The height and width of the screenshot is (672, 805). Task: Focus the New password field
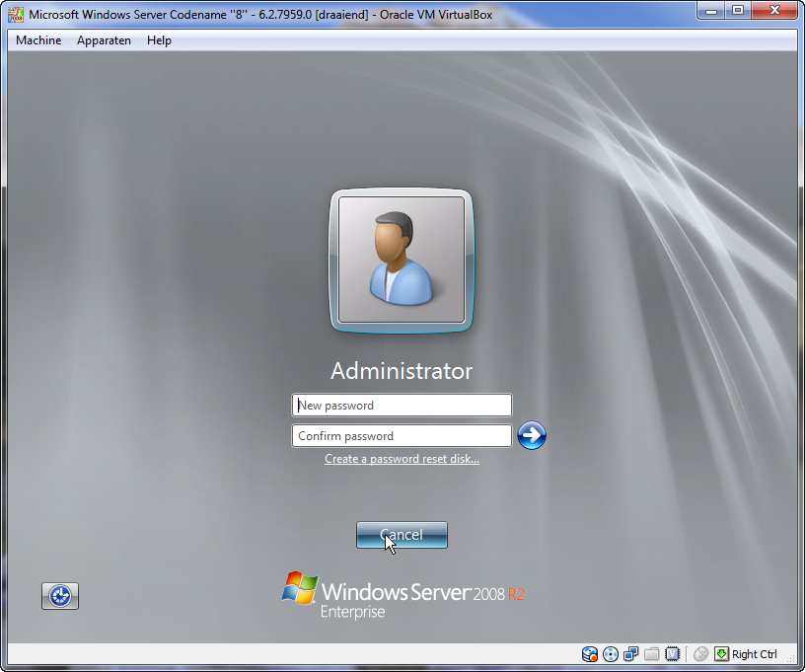pos(402,405)
